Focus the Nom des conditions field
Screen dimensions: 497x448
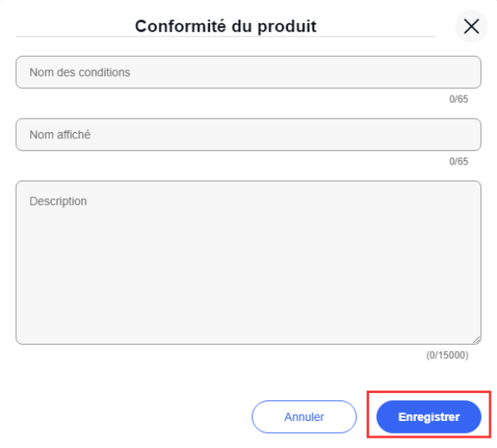coord(248,72)
